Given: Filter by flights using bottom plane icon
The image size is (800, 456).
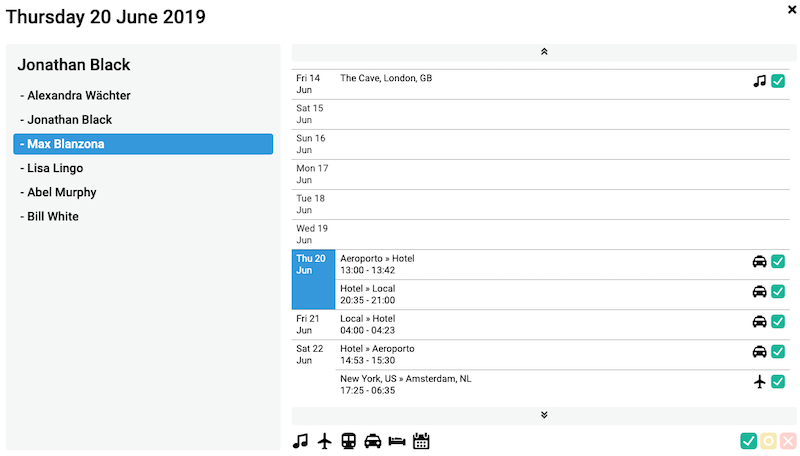Looking at the screenshot, I should point(324,441).
